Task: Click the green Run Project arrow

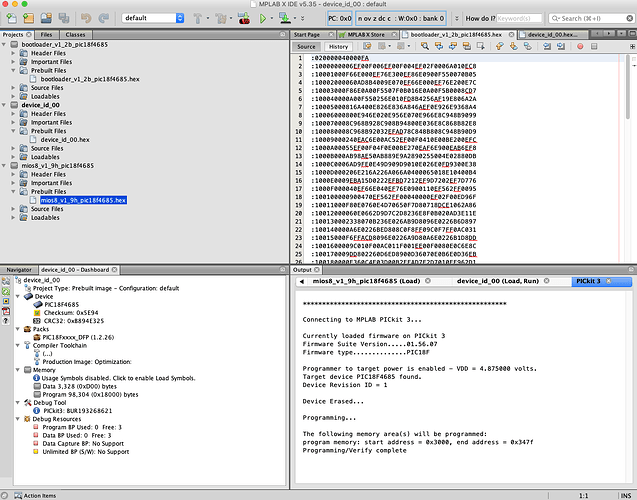Action: point(263,18)
